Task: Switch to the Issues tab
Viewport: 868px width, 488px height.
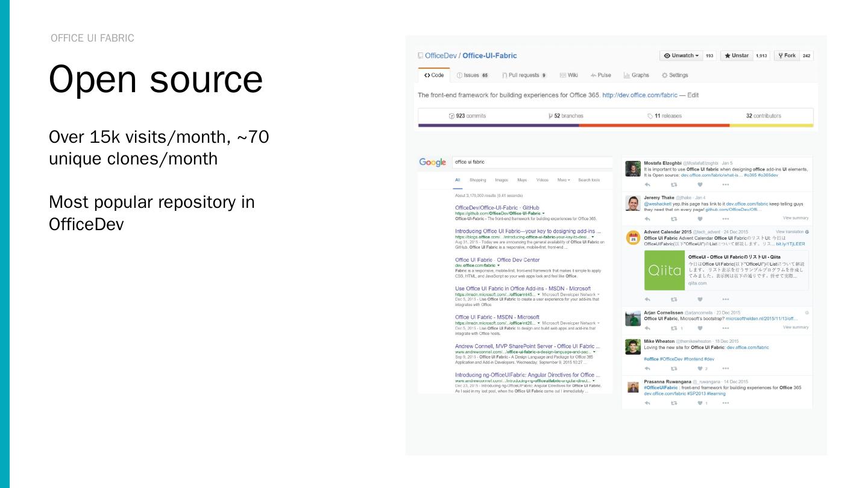Action: pyautogui.click(x=471, y=75)
